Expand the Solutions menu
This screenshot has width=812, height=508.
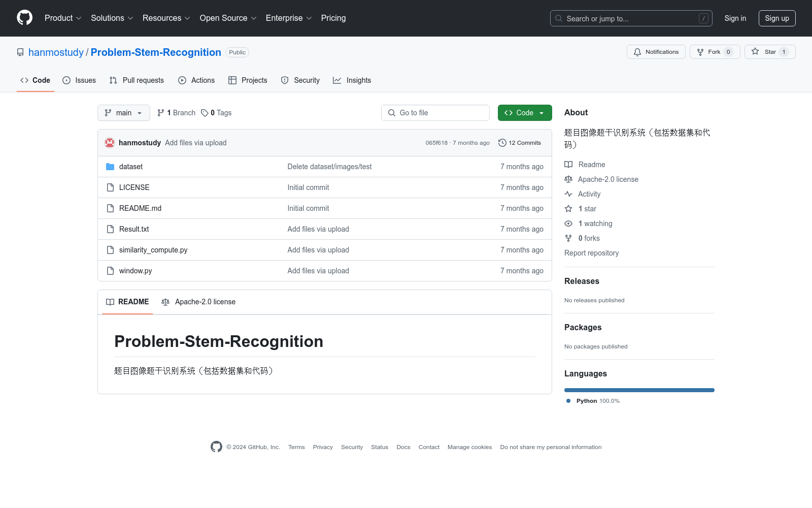112,18
